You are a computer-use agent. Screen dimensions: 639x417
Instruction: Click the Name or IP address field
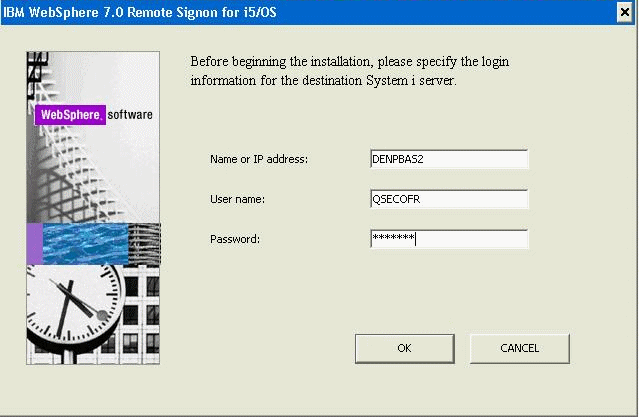click(448, 159)
